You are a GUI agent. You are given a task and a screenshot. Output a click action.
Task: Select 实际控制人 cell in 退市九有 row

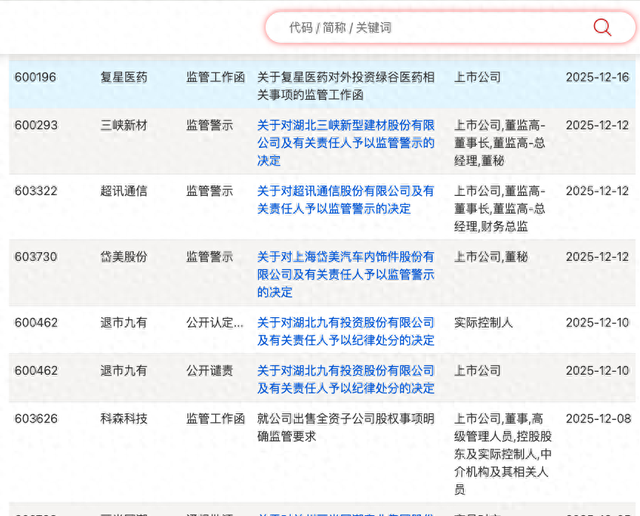[483, 322]
